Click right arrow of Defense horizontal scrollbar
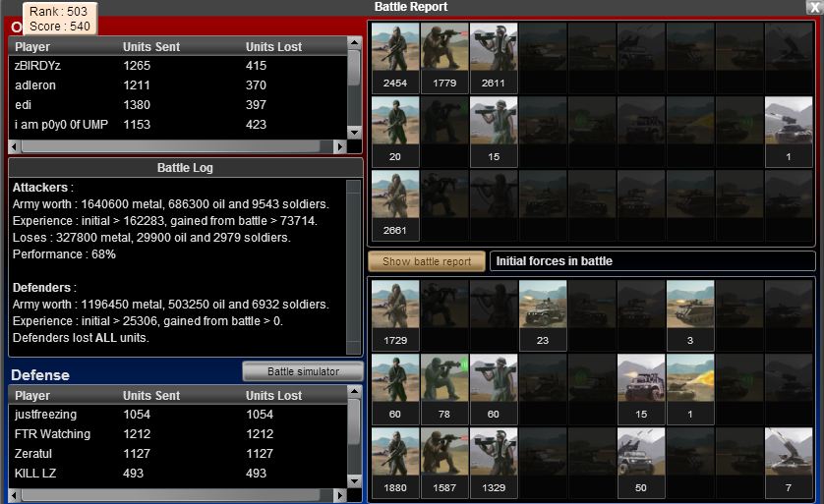This screenshot has width=824, height=504. pyautogui.click(x=340, y=495)
